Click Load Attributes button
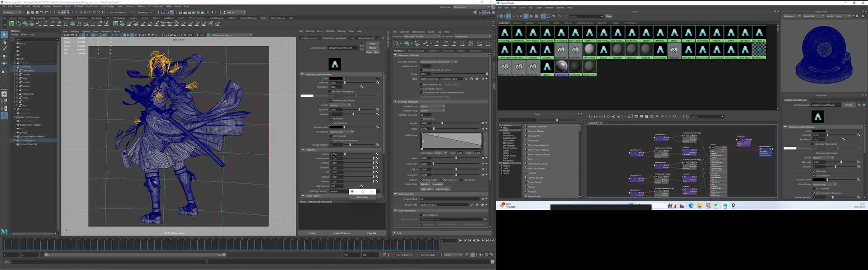868x270 pixels. coord(342,233)
